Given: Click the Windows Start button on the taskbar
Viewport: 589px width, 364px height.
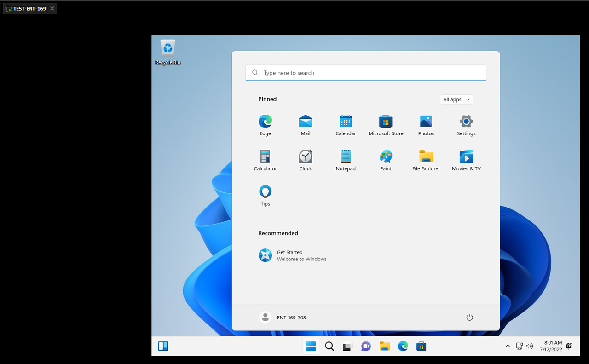Looking at the screenshot, I should pos(311,346).
